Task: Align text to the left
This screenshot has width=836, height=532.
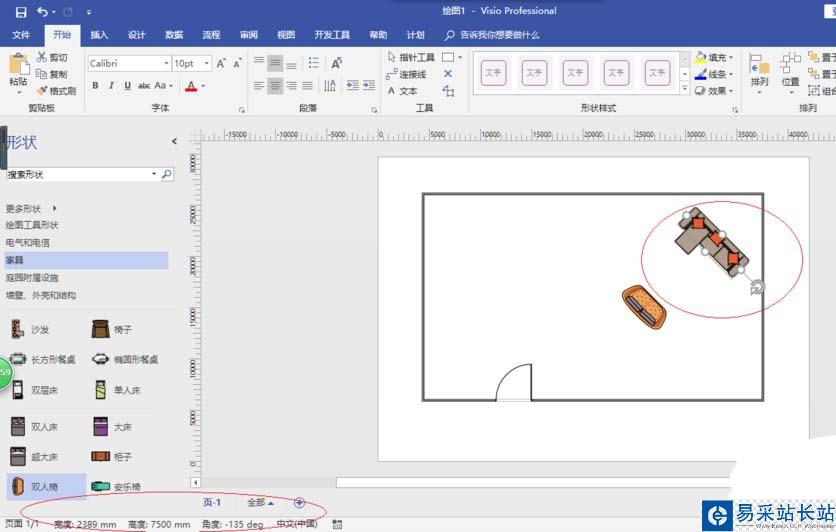Action: [259, 85]
